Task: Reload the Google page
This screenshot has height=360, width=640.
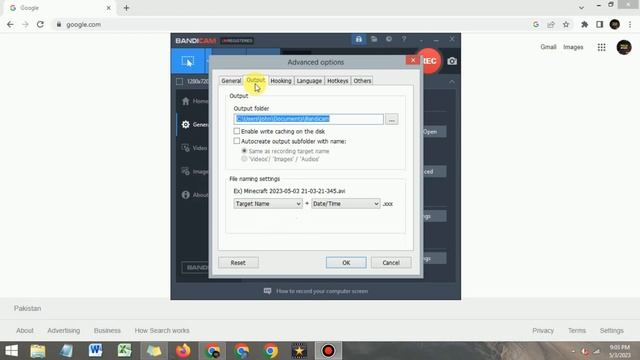Action: [40, 24]
